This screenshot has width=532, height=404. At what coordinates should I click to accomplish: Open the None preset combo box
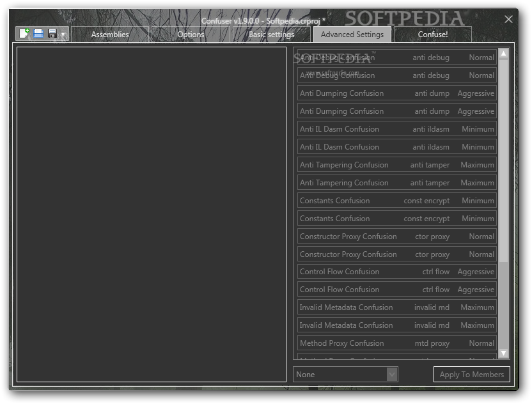(345, 375)
